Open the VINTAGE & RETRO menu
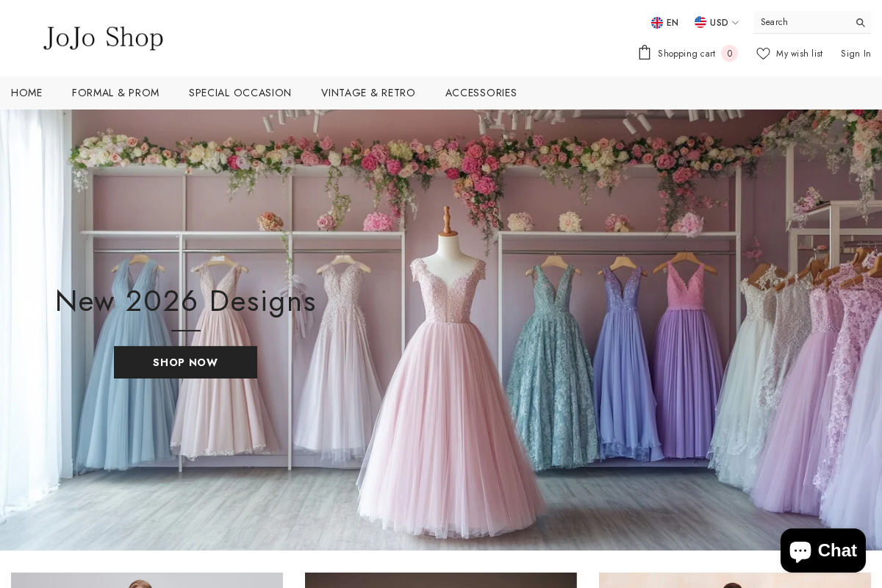882x588 pixels. [368, 93]
